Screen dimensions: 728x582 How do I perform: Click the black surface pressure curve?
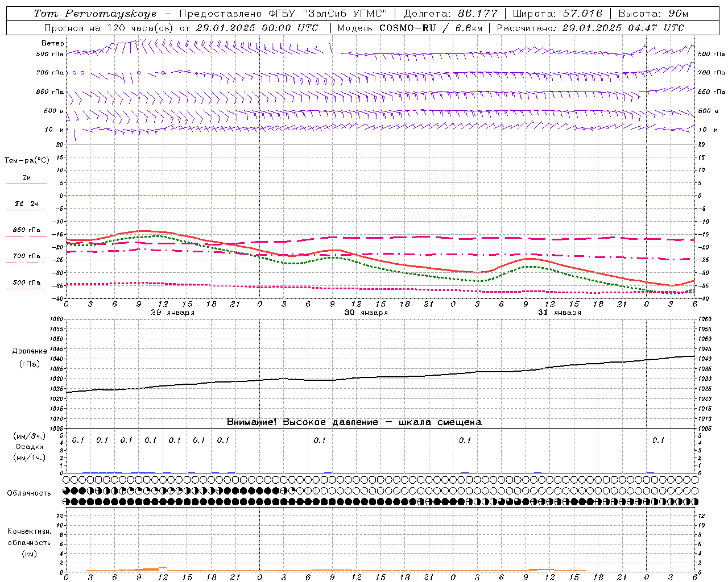(x=380, y=376)
